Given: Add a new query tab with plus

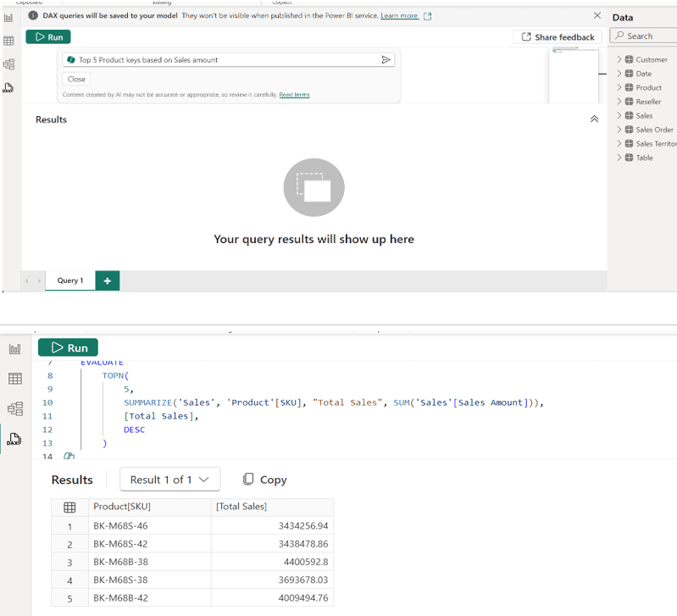Looking at the screenshot, I should click(108, 280).
